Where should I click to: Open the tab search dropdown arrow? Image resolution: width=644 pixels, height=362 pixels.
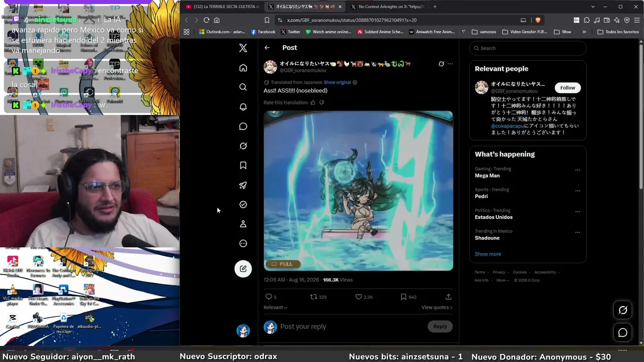point(593,7)
